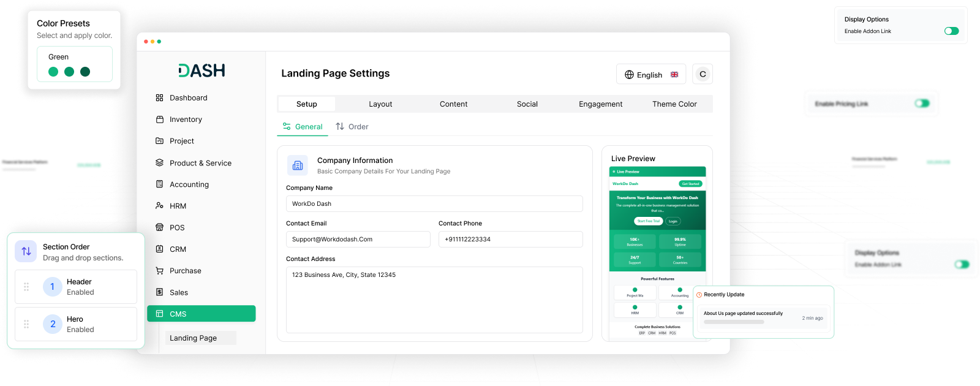The width and height of the screenshot is (980, 386).
Task: Click the Green preset card
Action: (75, 64)
